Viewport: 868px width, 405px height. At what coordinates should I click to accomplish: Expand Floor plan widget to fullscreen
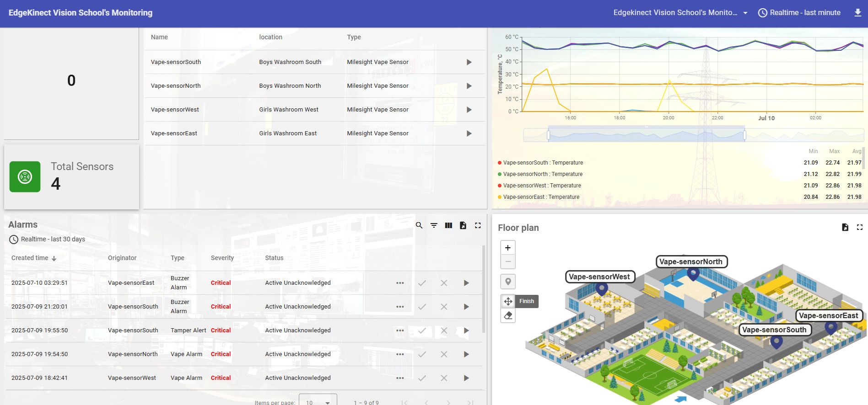tap(860, 227)
